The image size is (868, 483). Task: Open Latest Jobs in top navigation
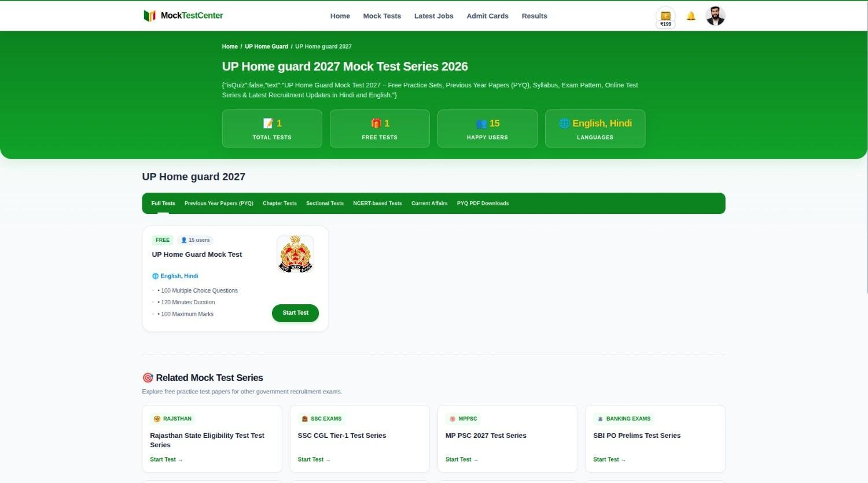pyautogui.click(x=434, y=16)
